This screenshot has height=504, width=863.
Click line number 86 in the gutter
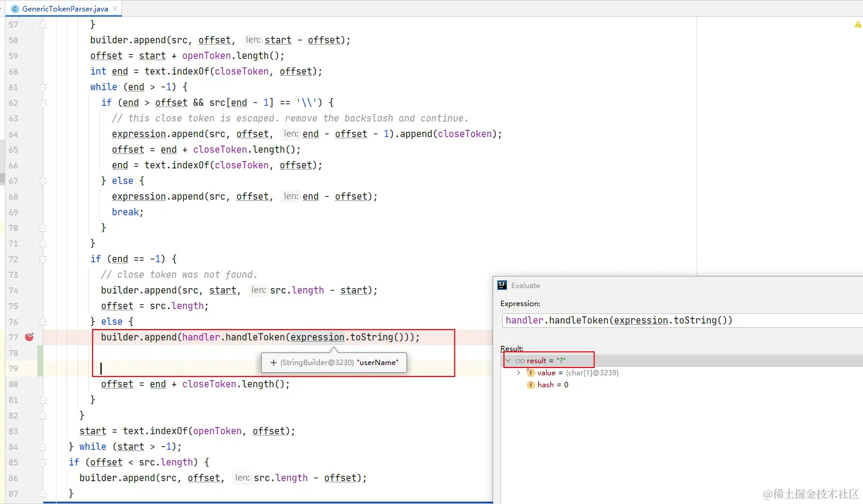point(13,478)
